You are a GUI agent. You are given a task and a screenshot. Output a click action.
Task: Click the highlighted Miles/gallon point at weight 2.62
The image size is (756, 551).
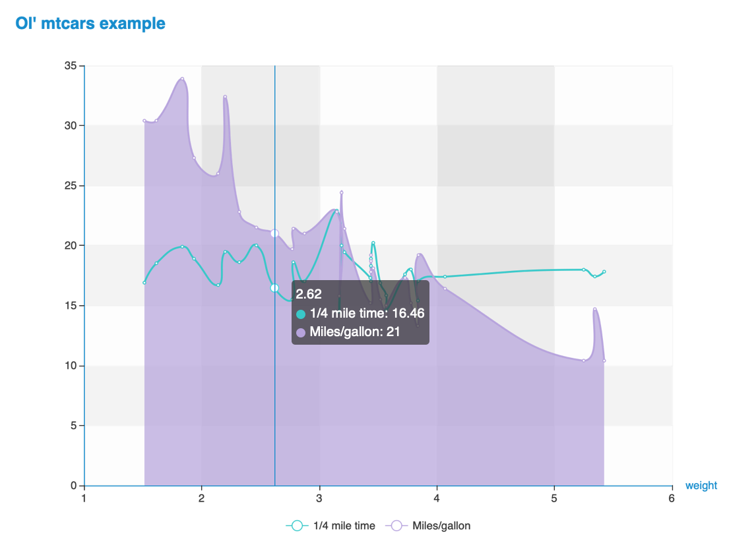275,233
